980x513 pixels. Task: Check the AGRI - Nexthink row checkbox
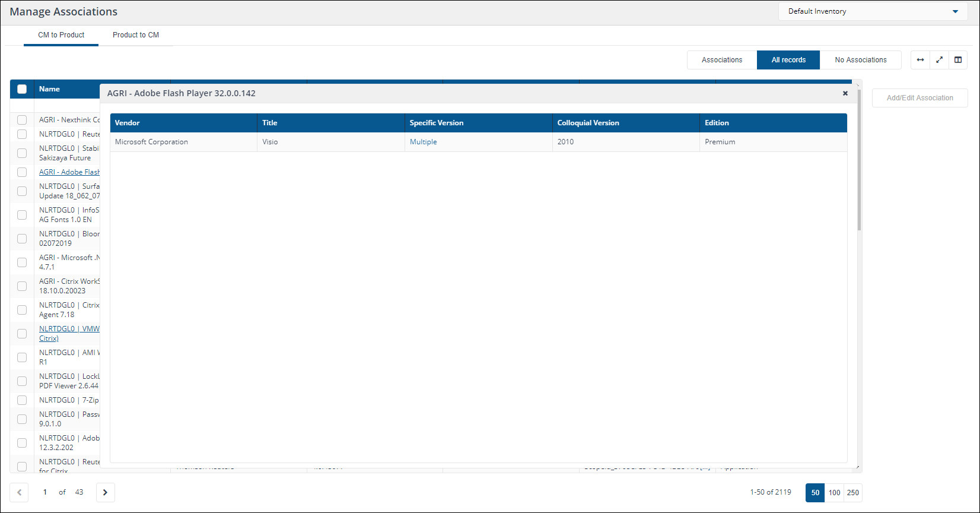[x=22, y=120]
